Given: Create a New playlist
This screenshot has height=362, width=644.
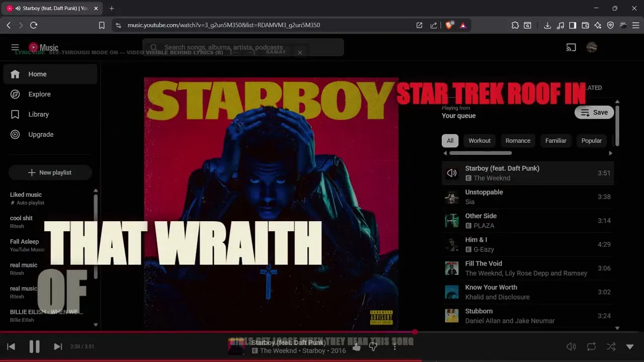Looking at the screenshot, I should point(50,172).
